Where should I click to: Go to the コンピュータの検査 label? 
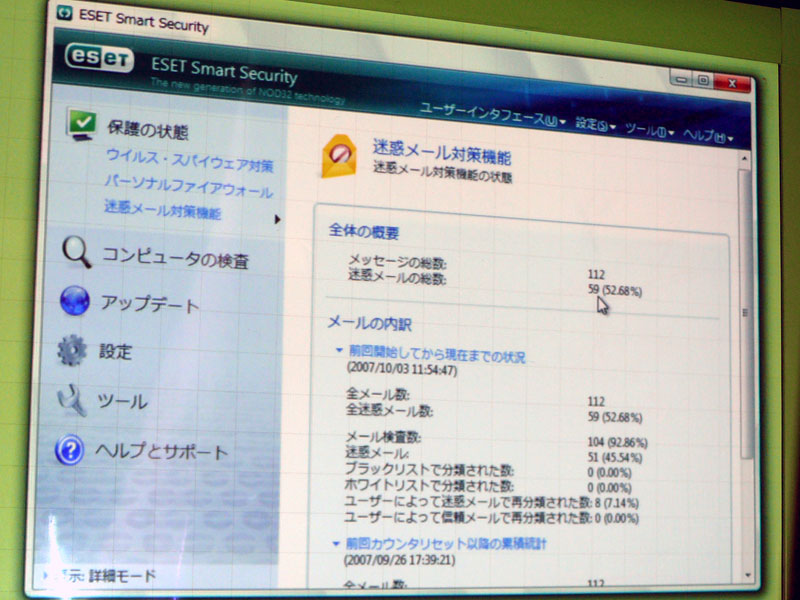click(x=176, y=258)
